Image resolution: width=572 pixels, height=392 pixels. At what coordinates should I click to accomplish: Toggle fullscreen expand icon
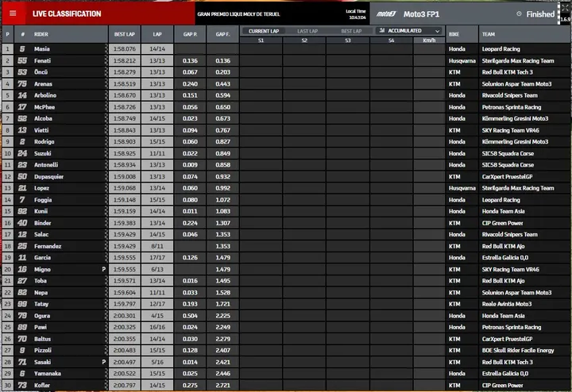[x=565, y=8]
